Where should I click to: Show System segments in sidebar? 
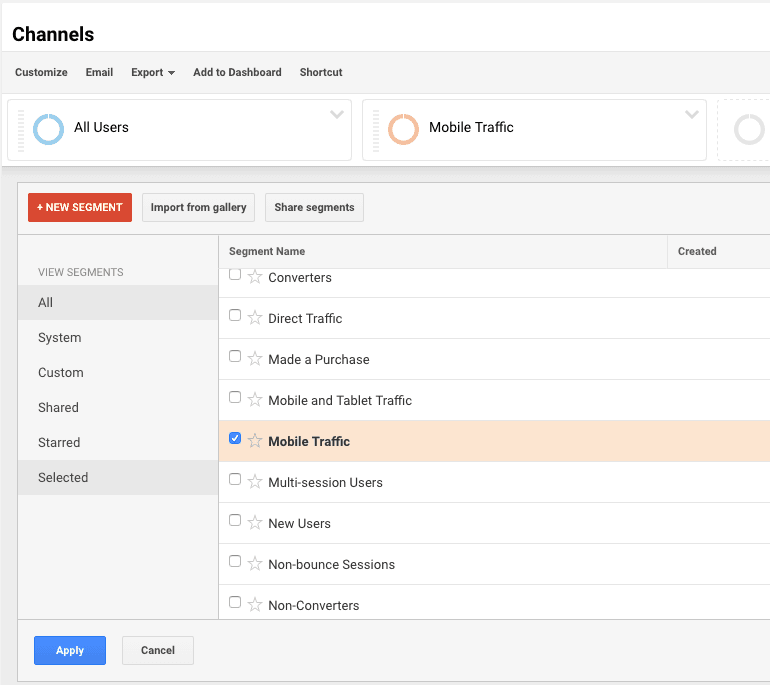(x=60, y=338)
